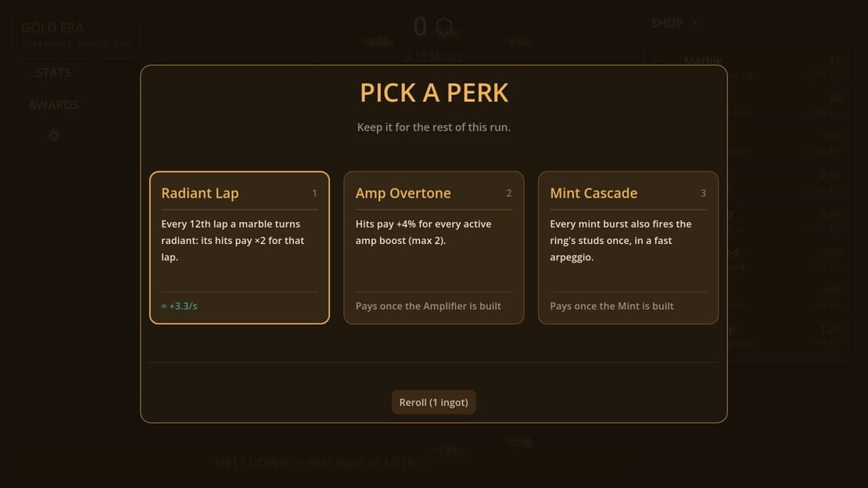Open the STATS menu in the sidebar
Screen dimensions: 868x488
(54, 73)
